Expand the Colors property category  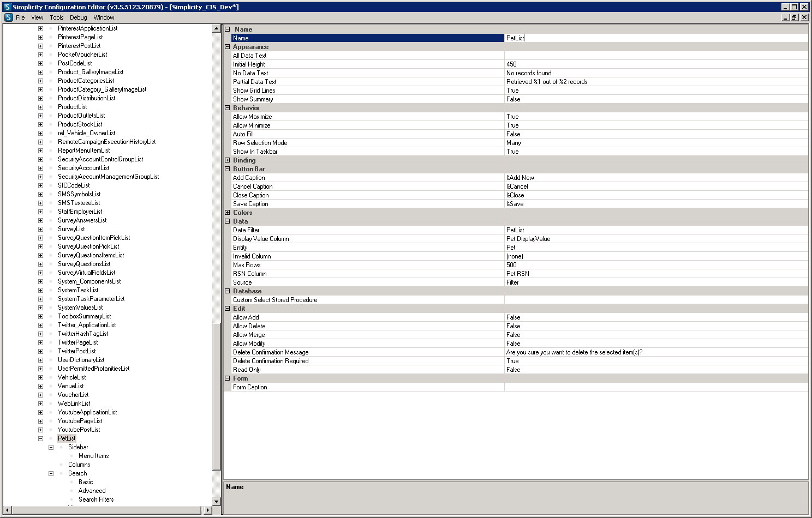[228, 213]
